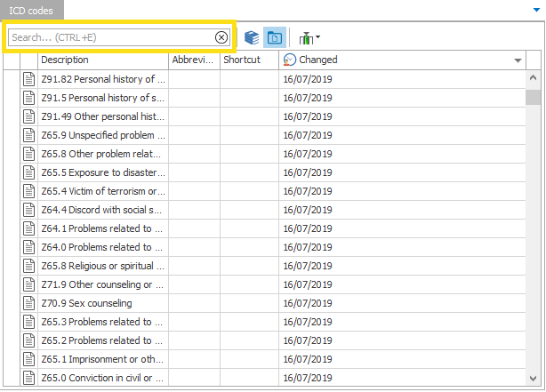Click the vertical scrollbar thumb
This screenshot has width=546, height=392.
click(x=533, y=97)
